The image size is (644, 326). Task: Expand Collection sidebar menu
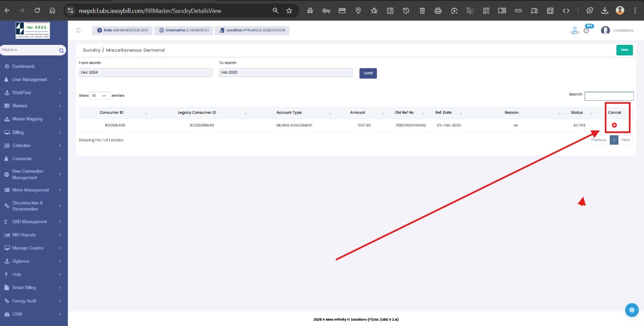34,146
